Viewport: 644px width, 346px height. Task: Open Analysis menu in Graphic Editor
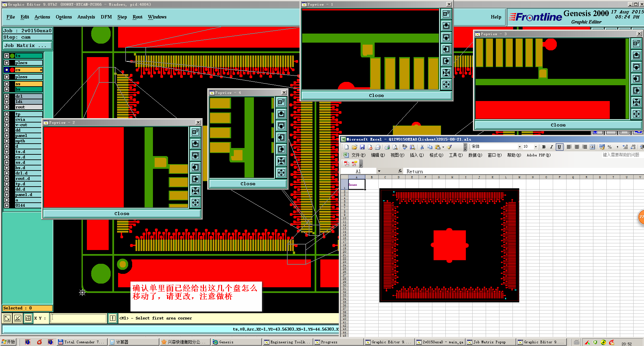click(86, 17)
